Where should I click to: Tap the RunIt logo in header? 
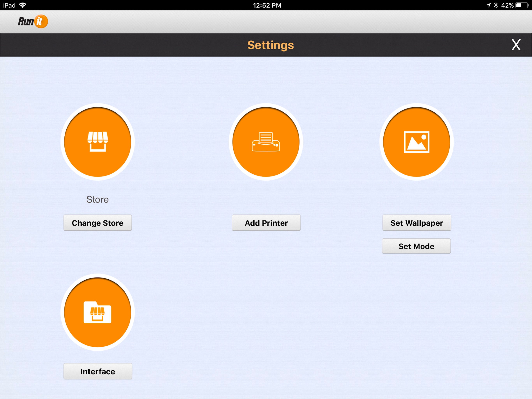coord(33,21)
